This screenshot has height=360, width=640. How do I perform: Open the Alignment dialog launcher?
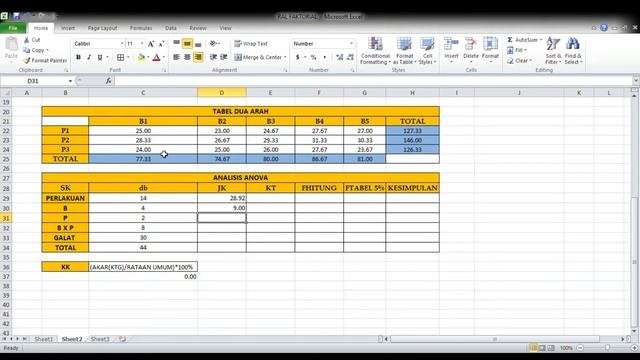pyautogui.click(x=285, y=70)
